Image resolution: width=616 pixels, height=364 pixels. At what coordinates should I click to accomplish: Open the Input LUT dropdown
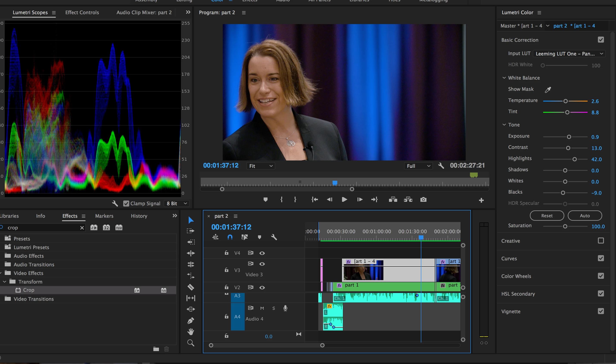pos(569,54)
